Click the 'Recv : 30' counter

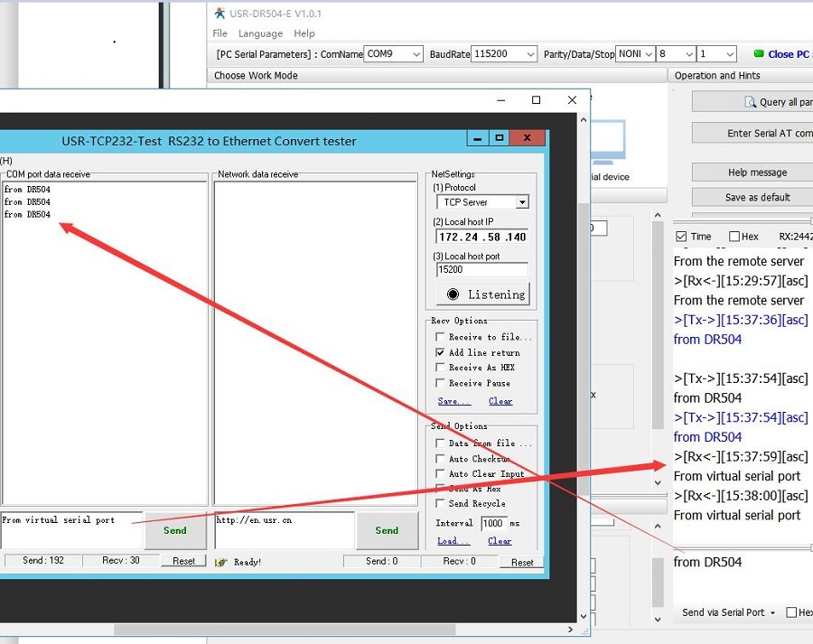pos(121,560)
